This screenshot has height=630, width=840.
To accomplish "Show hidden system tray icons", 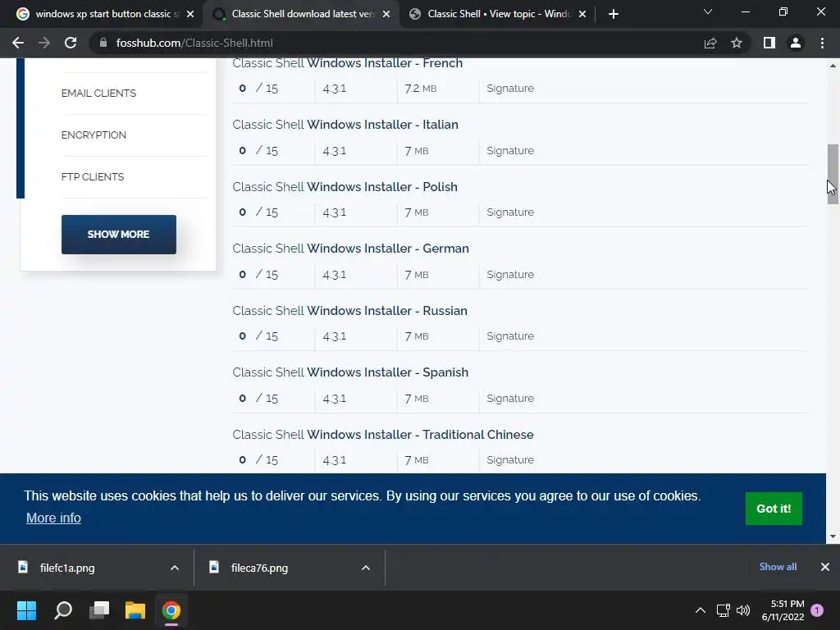I will point(701,610).
